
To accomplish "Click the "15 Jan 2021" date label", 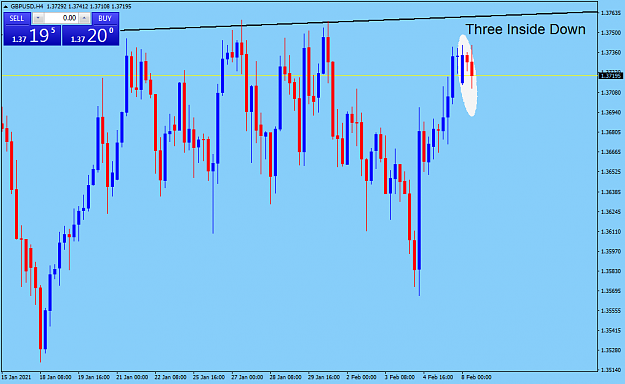I will click(x=16, y=377).
